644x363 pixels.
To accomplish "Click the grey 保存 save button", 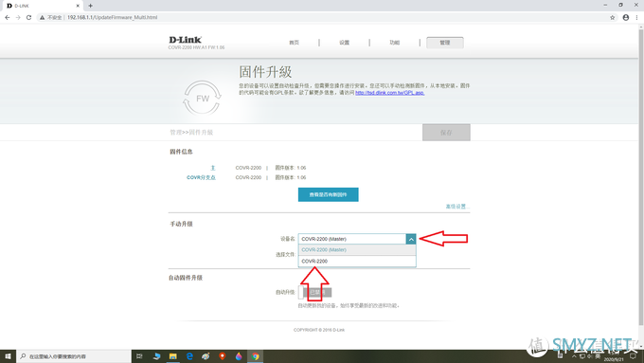I will click(446, 133).
